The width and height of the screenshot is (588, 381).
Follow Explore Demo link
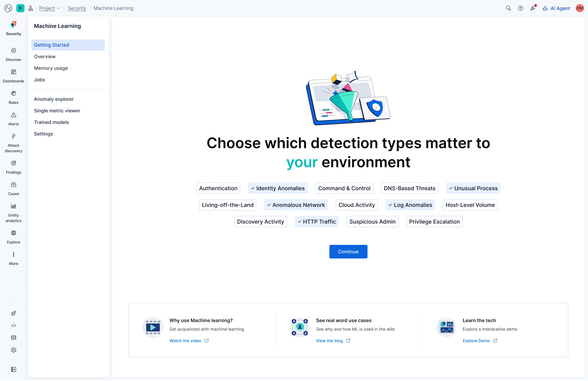click(480, 341)
